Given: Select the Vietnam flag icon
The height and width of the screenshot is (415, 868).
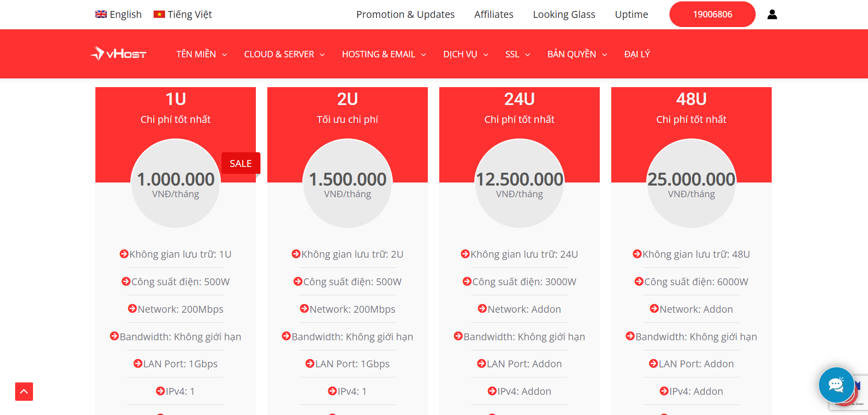Looking at the screenshot, I should 159,15.
